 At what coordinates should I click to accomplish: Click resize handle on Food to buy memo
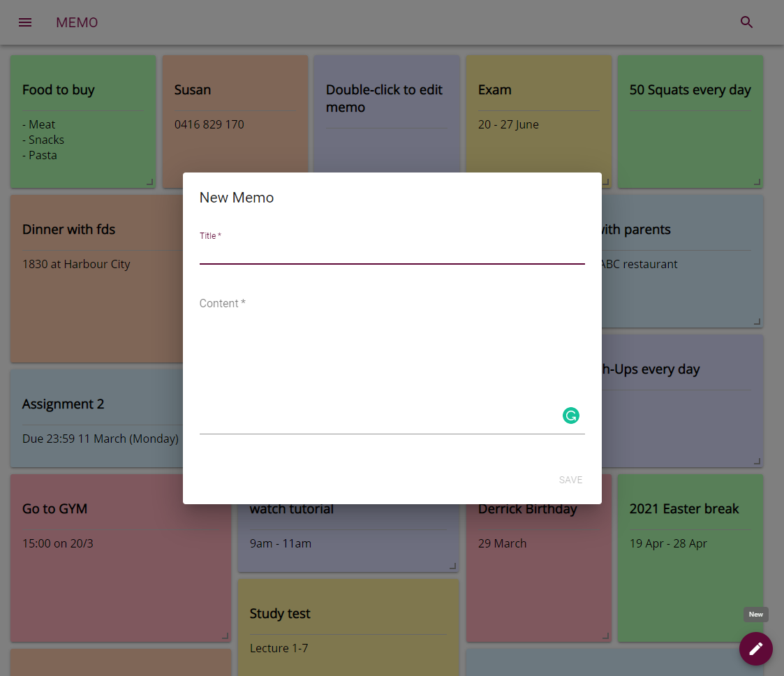pyautogui.click(x=149, y=182)
